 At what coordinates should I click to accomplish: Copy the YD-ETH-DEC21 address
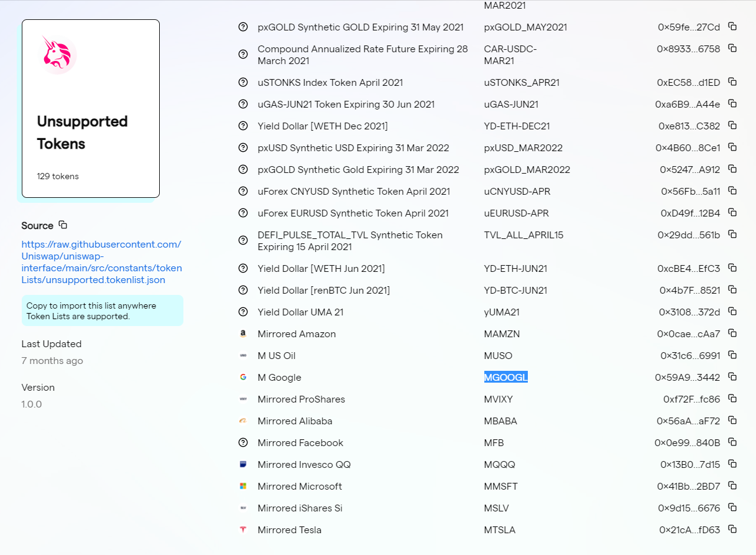732,125
